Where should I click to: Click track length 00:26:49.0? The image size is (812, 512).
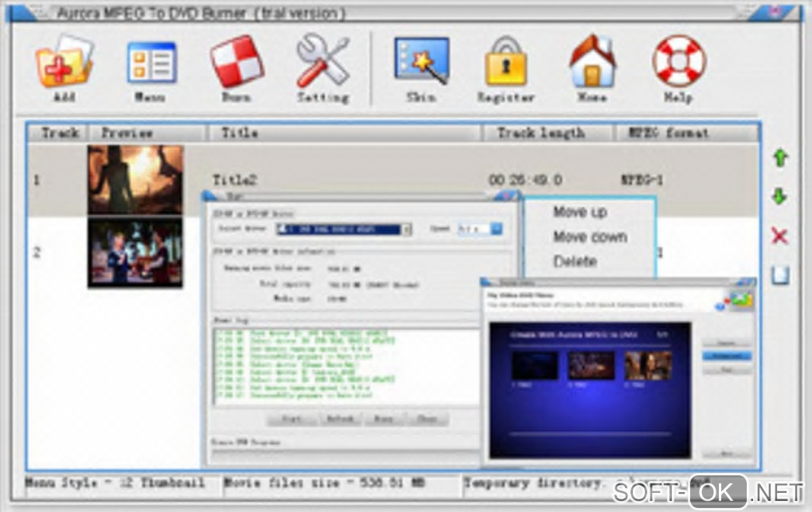[x=525, y=180]
